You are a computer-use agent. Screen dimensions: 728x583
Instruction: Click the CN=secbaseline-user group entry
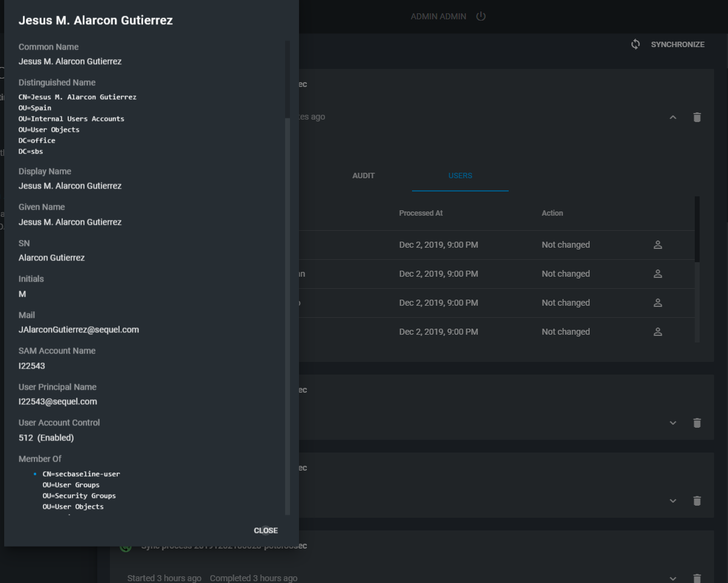point(82,474)
